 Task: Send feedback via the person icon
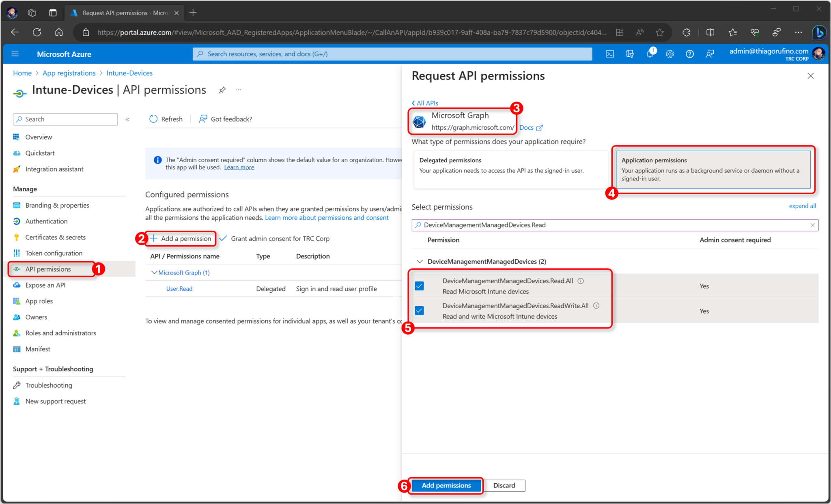tap(710, 54)
